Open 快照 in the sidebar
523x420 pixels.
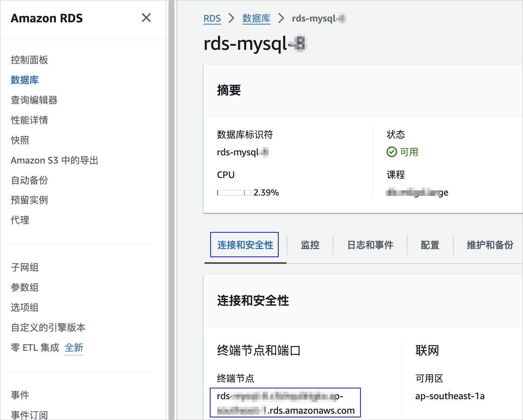coord(20,140)
